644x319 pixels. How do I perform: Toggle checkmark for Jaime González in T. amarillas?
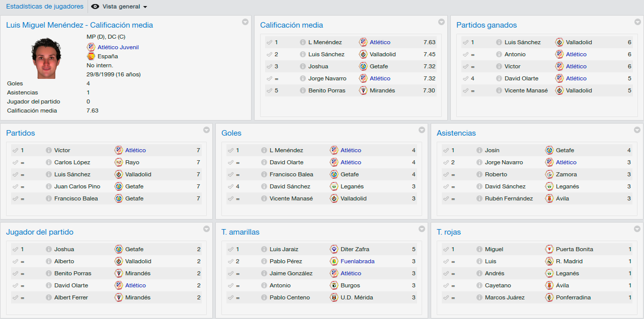(x=230, y=274)
